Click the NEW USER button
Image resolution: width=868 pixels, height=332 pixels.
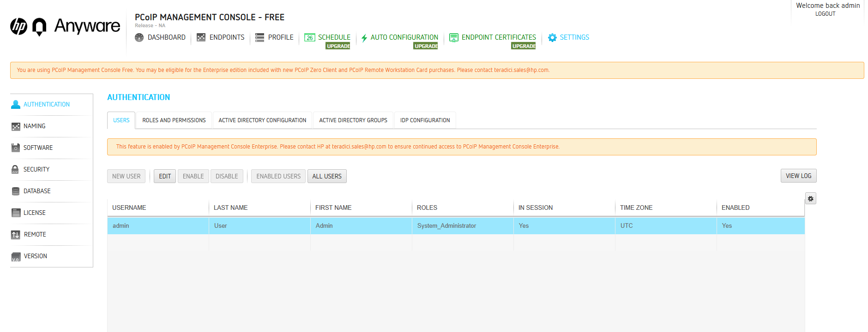click(127, 176)
